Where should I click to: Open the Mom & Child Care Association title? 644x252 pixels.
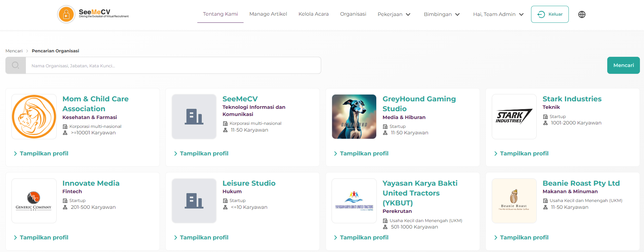[x=96, y=104]
